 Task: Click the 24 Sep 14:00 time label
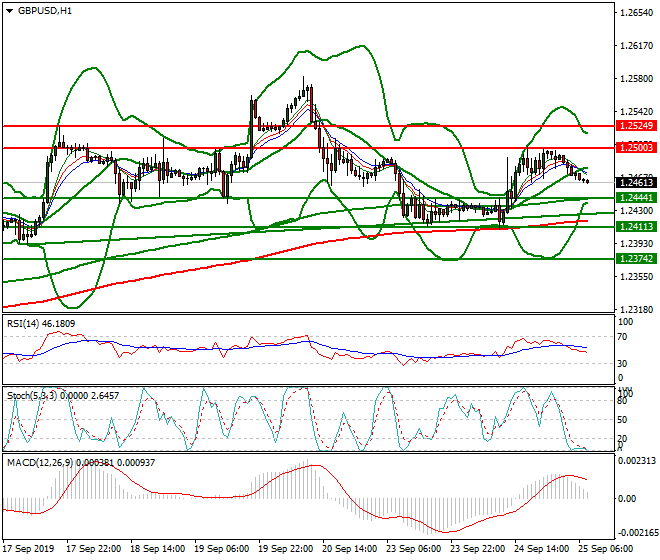(541, 549)
